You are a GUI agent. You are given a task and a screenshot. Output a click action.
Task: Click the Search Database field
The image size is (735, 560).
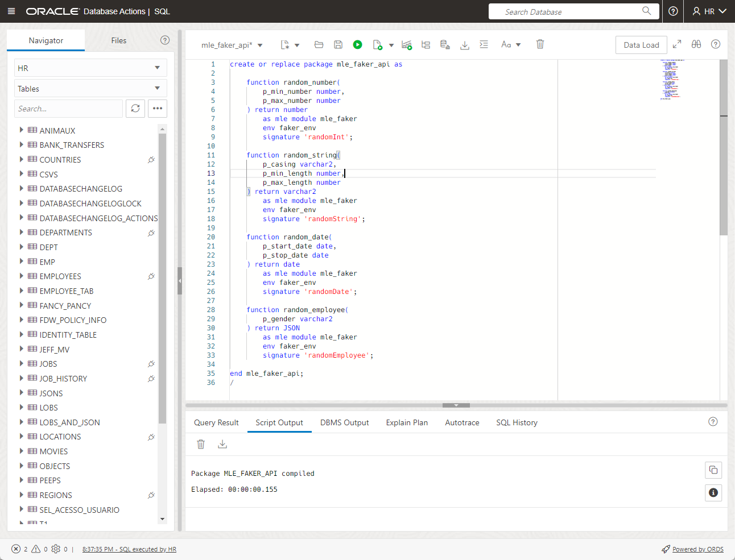pyautogui.click(x=573, y=11)
